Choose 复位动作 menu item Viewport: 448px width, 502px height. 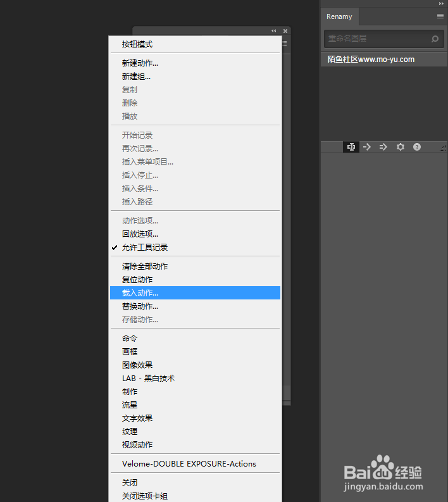[195, 280]
